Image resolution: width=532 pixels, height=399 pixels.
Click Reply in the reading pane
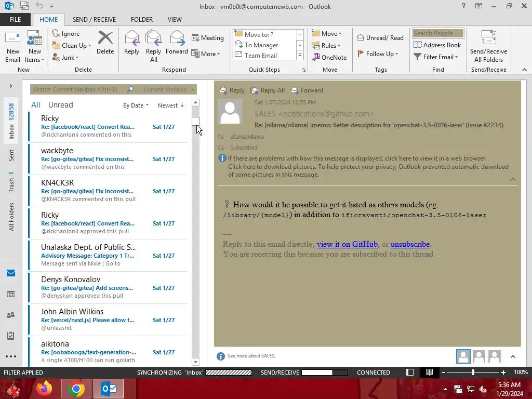[232, 90]
